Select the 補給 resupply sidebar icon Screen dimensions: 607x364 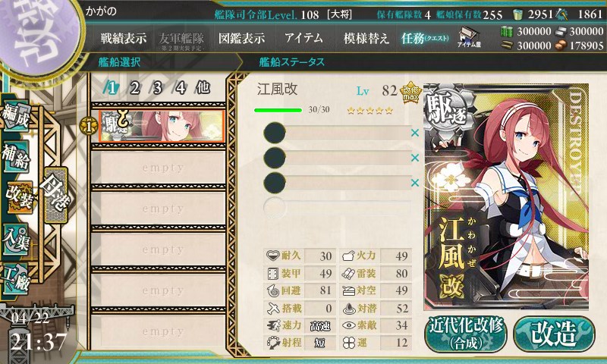pos(16,156)
